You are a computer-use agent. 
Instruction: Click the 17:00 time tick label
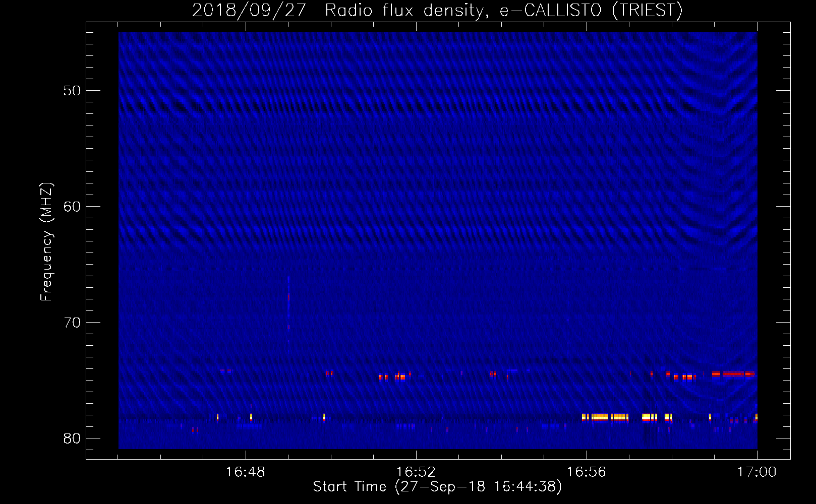coord(757,472)
